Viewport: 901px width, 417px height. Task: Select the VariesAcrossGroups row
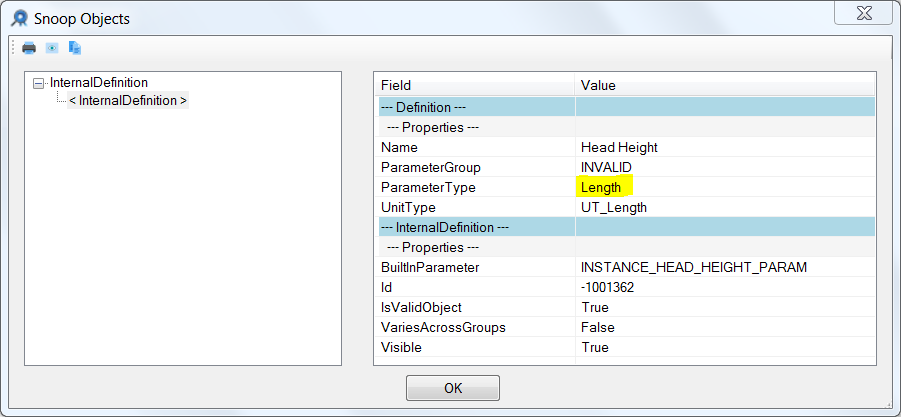click(x=626, y=327)
